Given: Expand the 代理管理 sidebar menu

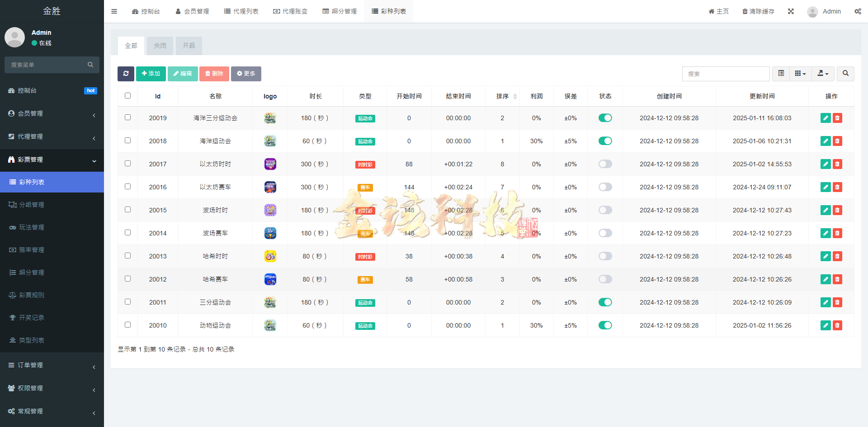Looking at the screenshot, I should [52, 136].
